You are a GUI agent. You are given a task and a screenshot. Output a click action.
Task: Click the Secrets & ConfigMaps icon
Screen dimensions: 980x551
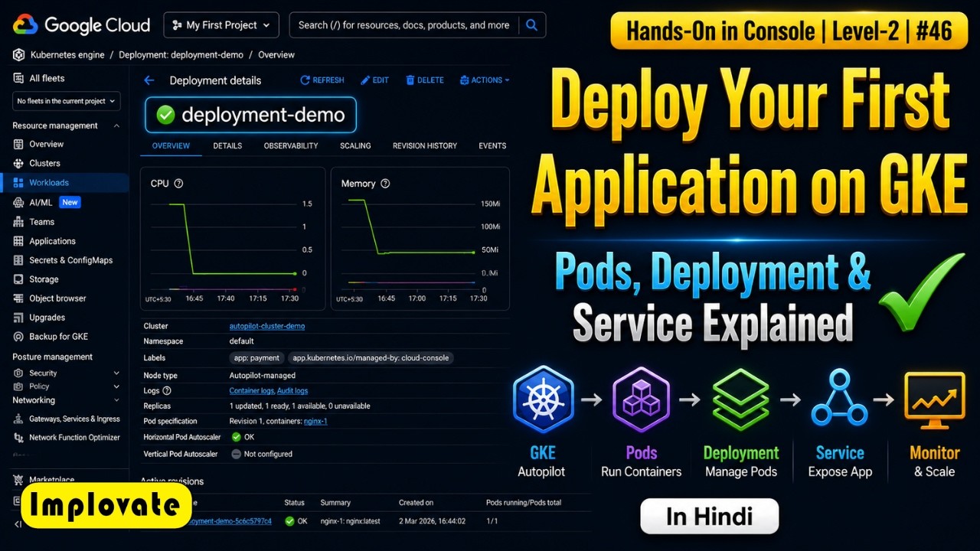(x=18, y=260)
